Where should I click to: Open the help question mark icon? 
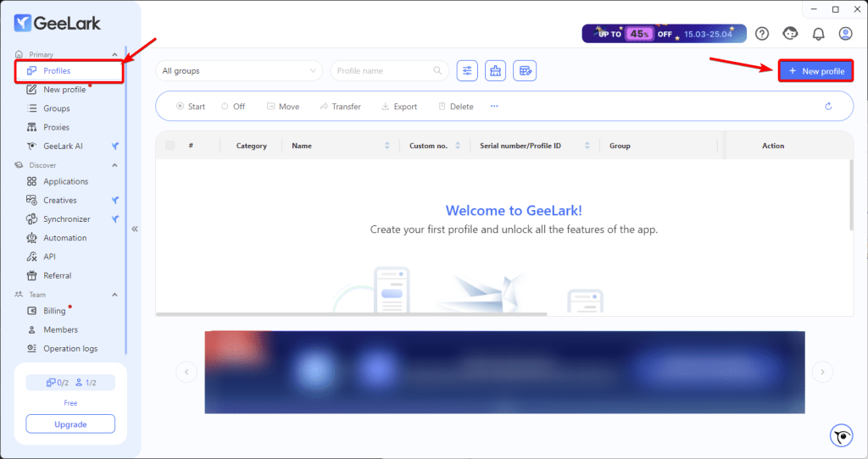[x=762, y=34]
